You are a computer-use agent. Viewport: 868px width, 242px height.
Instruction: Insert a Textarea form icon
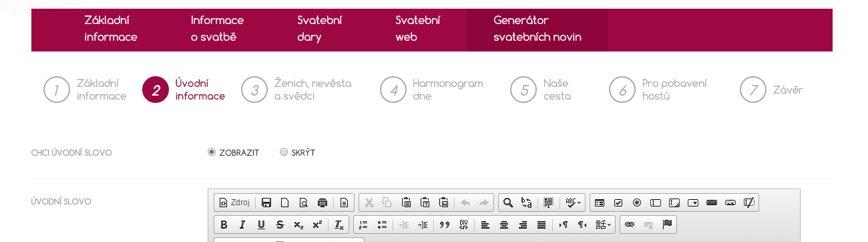[x=674, y=203]
